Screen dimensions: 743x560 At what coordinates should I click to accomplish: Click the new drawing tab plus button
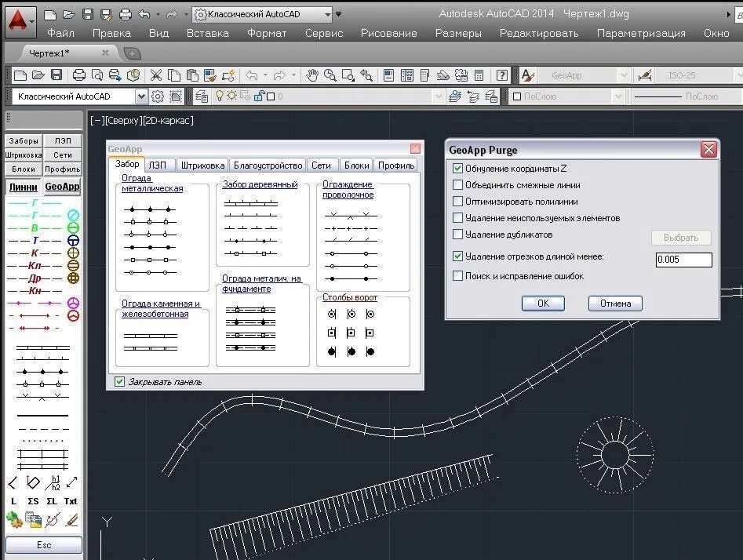point(133,53)
